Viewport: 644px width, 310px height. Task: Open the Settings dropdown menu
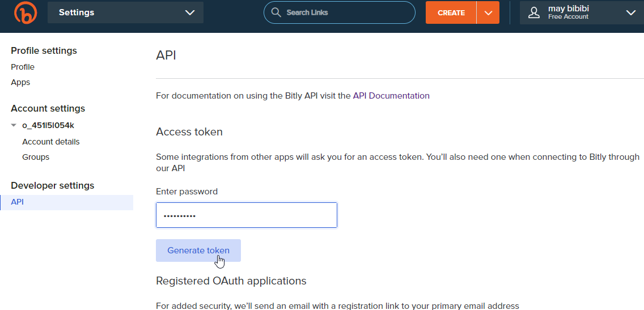pyautogui.click(x=126, y=12)
